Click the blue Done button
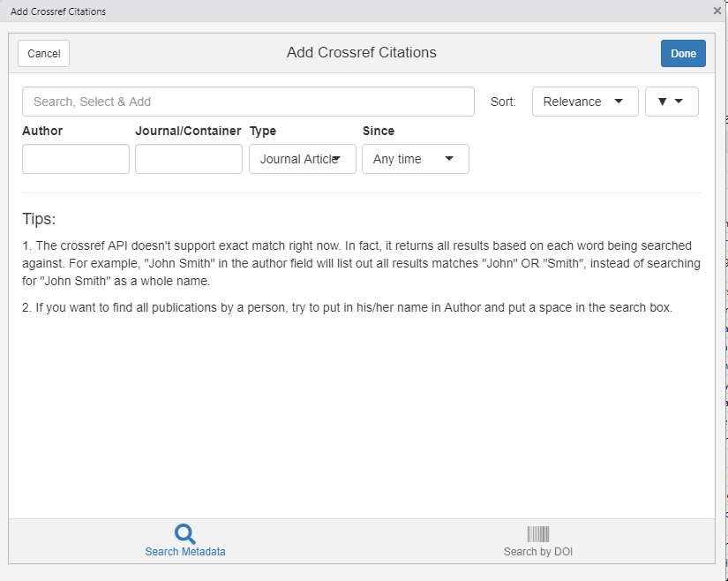 click(x=683, y=53)
